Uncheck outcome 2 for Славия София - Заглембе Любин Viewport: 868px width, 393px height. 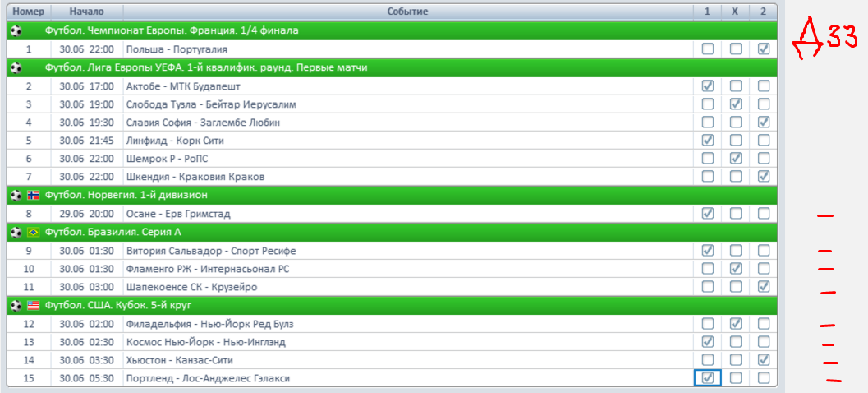(764, 122)
